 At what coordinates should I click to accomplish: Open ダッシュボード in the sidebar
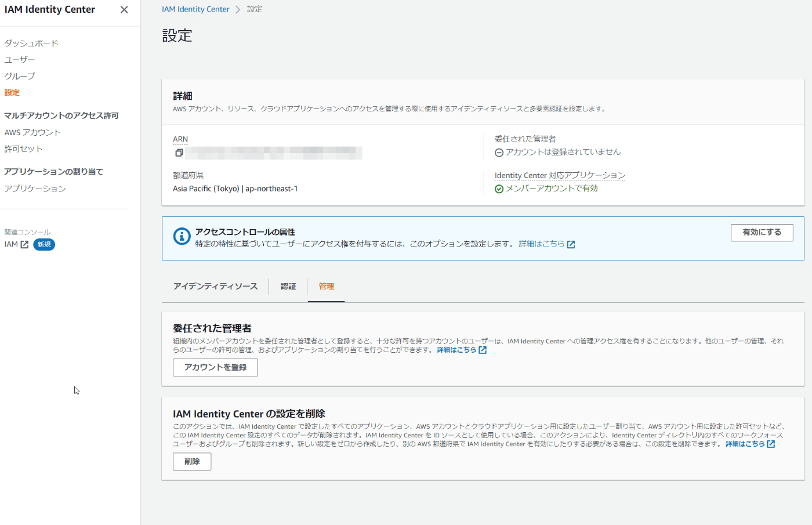[31, 44]
